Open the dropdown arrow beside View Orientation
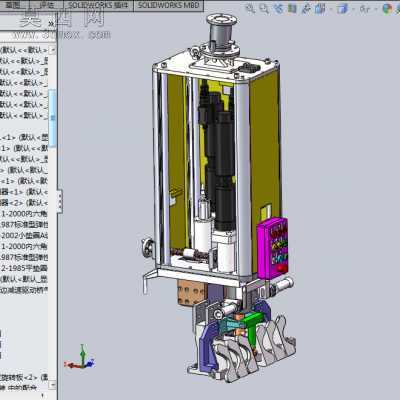Viewport: 400px width, 400px height. [331, 9]
